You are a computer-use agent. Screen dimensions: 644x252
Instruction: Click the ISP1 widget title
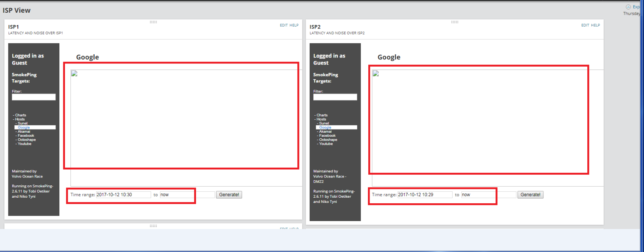(13, 27)
